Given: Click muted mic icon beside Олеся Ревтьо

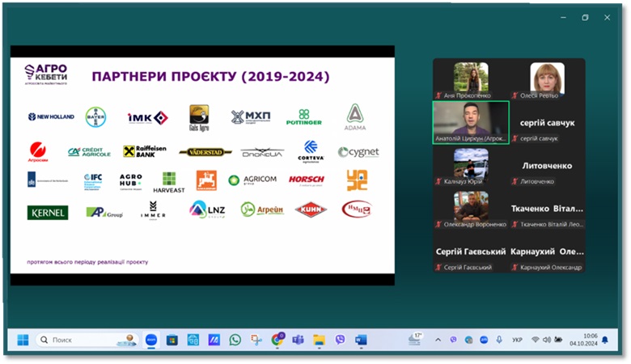Looking at the screenshot, I should coord(515,95).
